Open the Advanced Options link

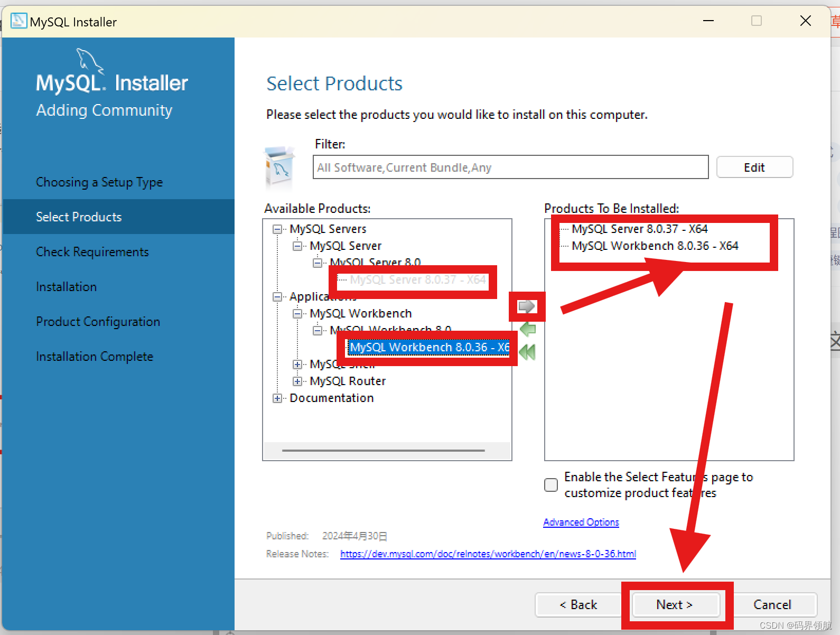tap(581, 522)
